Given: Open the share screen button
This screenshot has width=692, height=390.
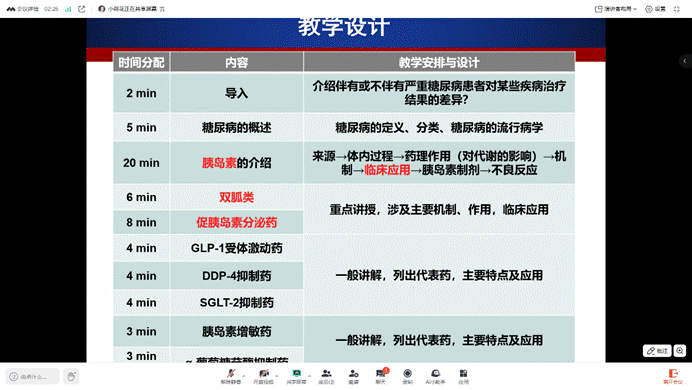Looking at the screenshot, I should click(x=296, y=376).
